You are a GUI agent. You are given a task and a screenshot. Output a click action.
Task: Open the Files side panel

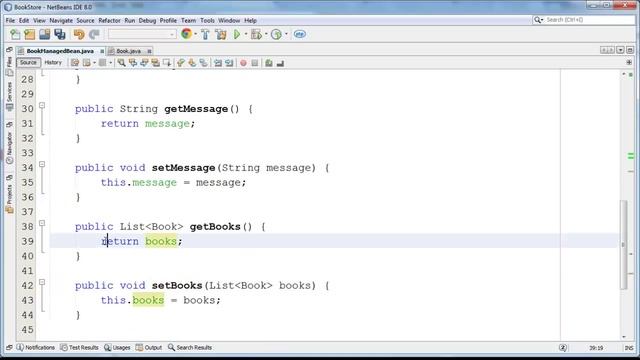9,67
